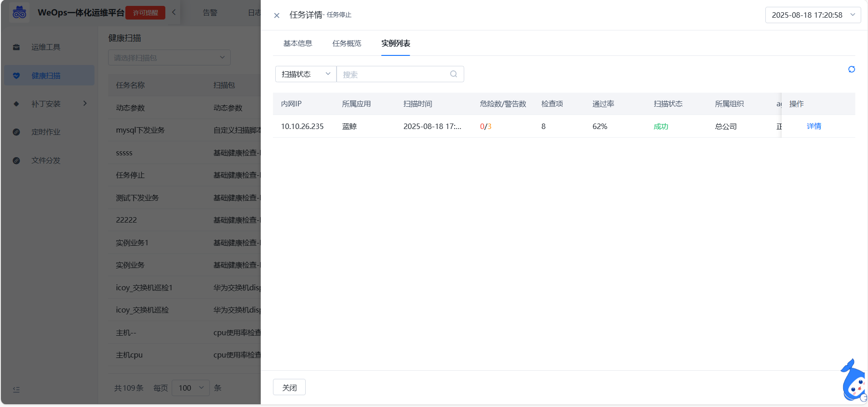Click the 文件分发 sidebar icon
Screen dimensions: 868x407
(16, 160)
